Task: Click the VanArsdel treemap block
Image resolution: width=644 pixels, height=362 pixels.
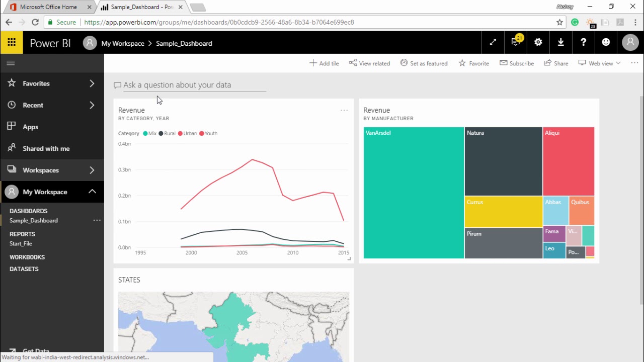Action: pyautogui.click(x=414, y=193)
